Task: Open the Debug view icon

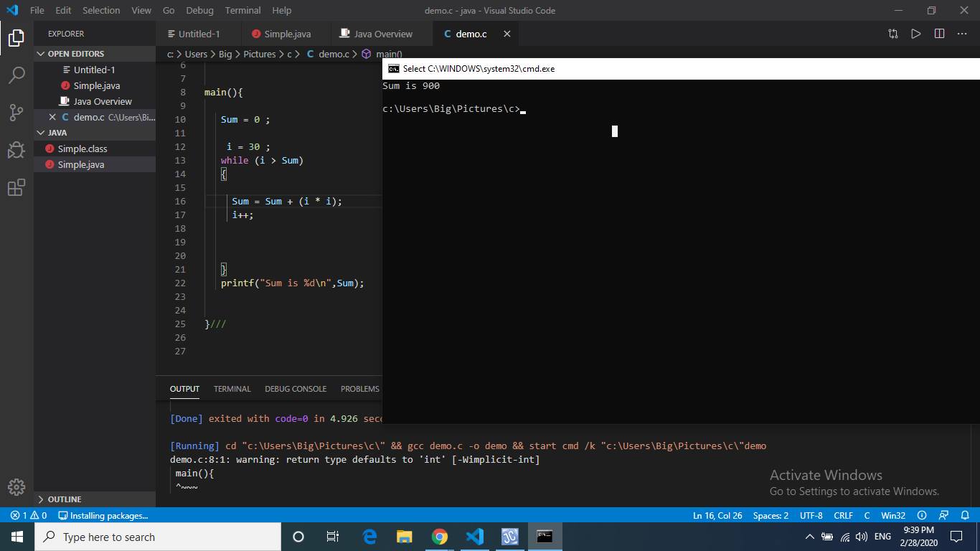Action: pos(17,150)
